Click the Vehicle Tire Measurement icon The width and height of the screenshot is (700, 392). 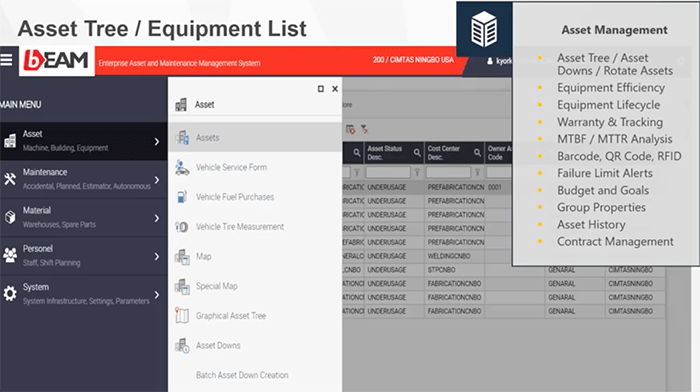coord(182,227)
